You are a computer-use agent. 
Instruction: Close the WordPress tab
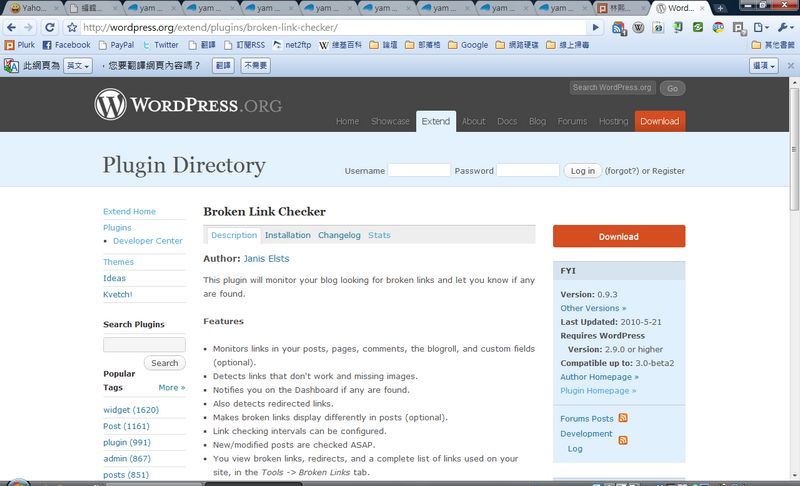pos(702,8)
